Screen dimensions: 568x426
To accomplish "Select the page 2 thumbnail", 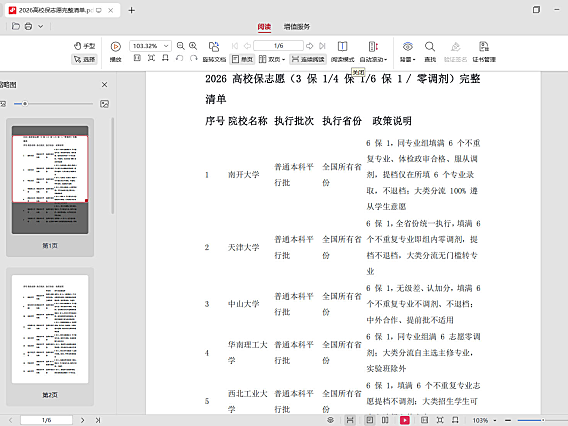I will tap(50, 329).
